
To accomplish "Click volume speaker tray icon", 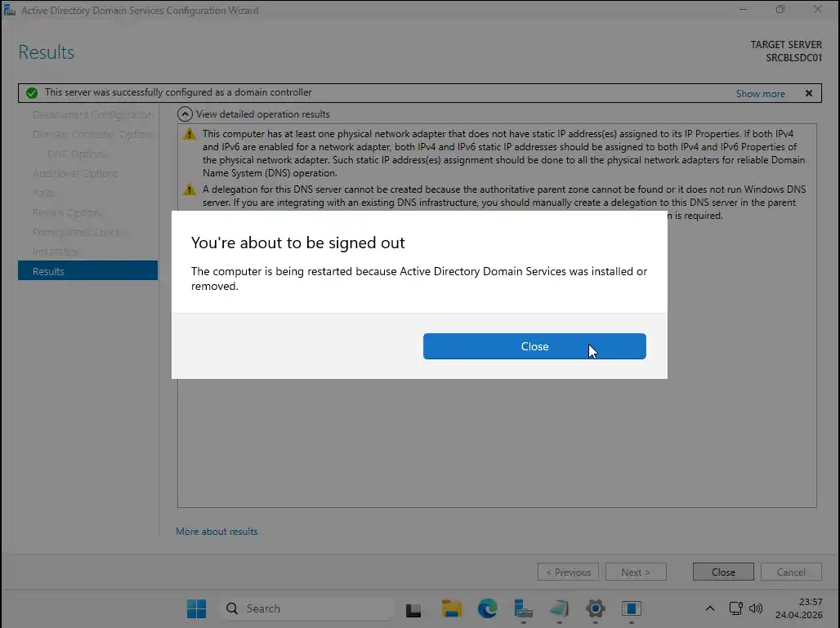I will pyautogui.click(x=756, y=608).
